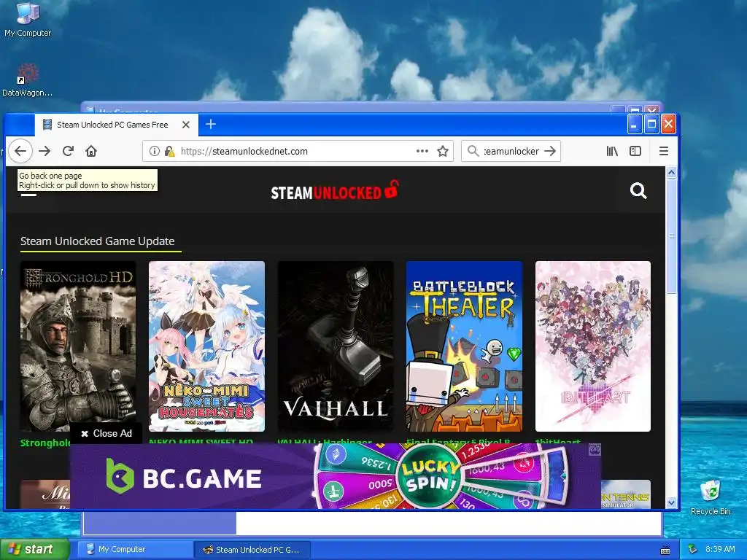Click the Tennis Simulator game thumbnail

625,494
